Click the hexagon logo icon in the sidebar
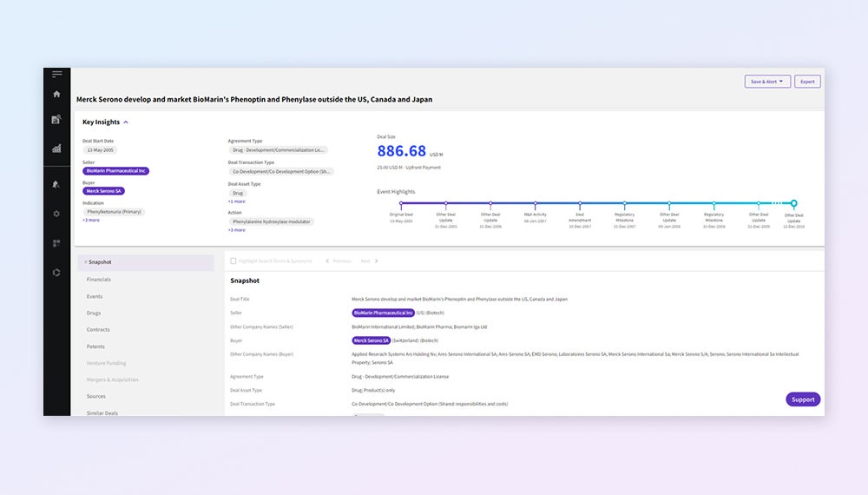The image size is (868, 495). tap(56, 273)
